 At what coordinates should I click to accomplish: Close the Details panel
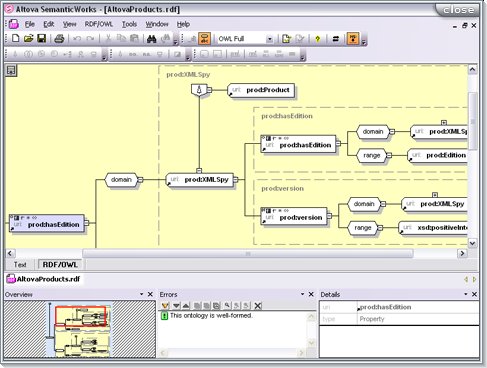[x=474, y=294]
